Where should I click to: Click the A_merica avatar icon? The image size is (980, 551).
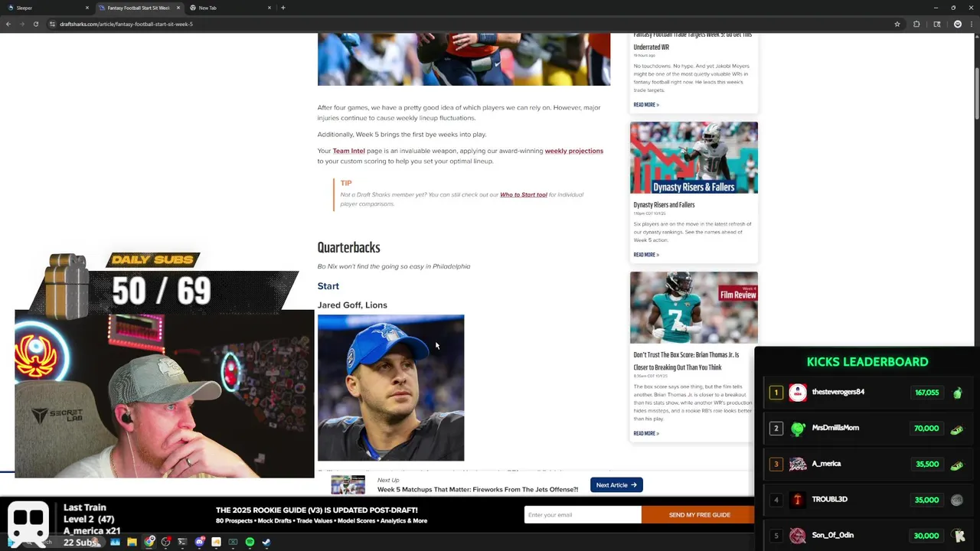click(798, 464)
